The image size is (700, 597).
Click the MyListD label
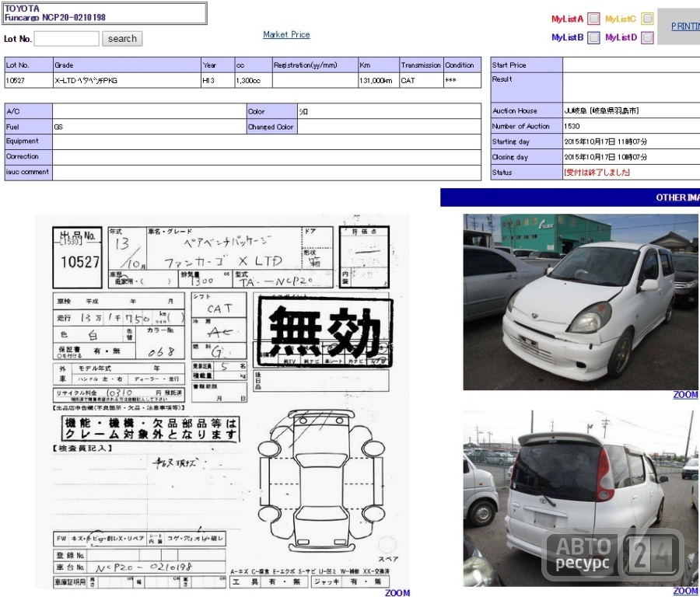coord(621,37)
